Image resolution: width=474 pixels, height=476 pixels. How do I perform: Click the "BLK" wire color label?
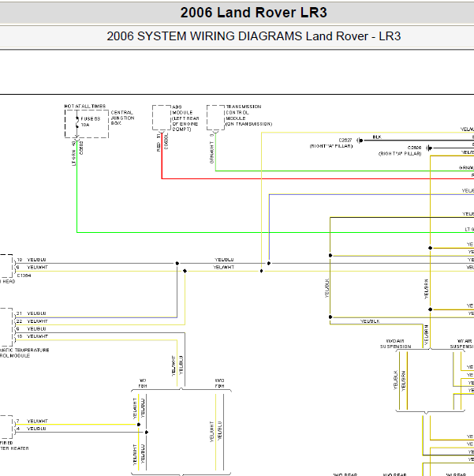coord(377,137)
